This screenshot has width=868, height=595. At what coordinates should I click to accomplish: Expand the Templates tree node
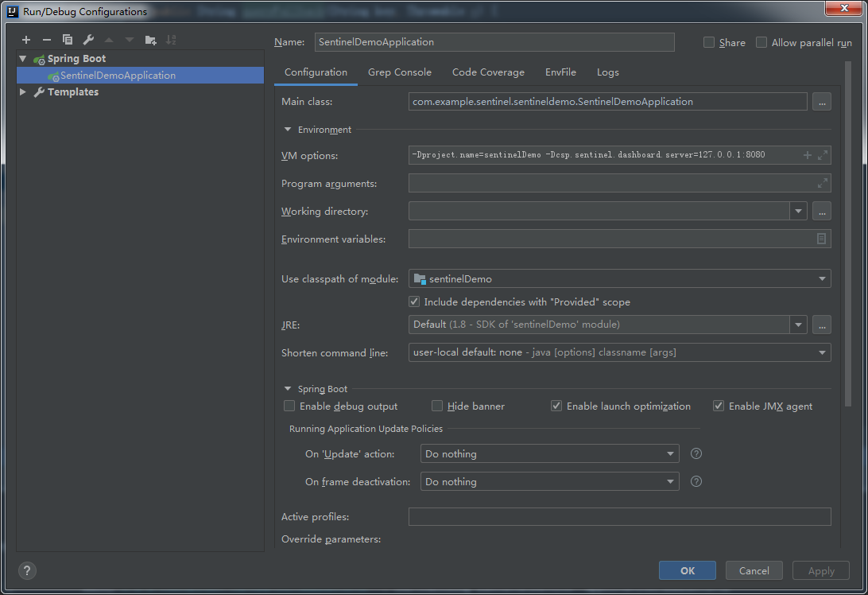pos(23,92)
